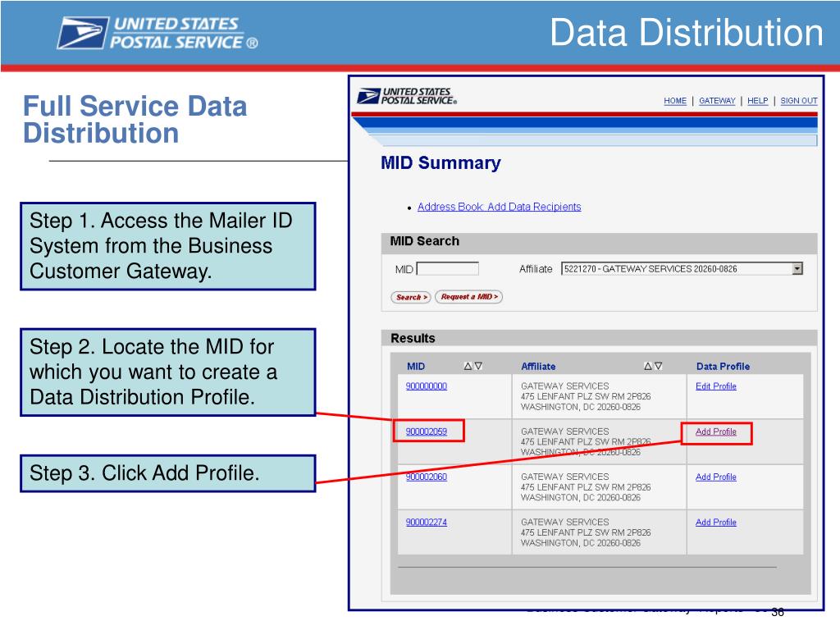Open the GATEWAY navigation link
This screenshot has width=840, height=630.
point(717,101)
